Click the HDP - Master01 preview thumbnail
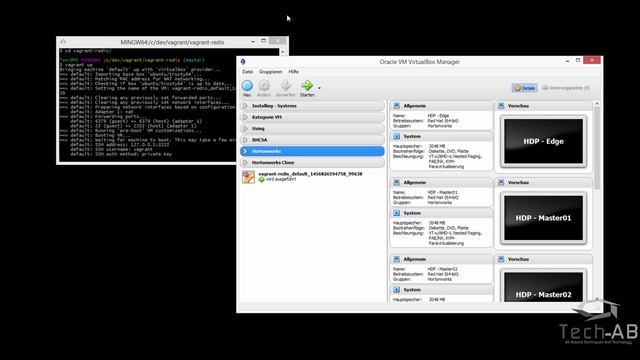Viewport: 640px width, 360px height. click(543, 218)
